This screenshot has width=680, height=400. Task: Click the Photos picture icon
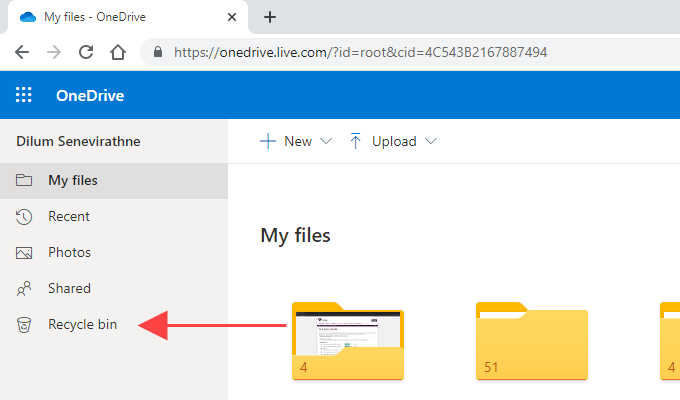tap(24, 252)
